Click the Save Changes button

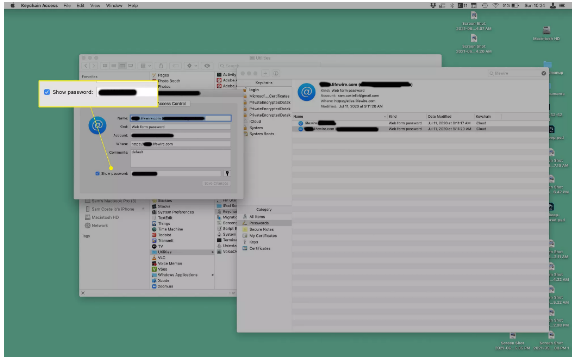[216, 183]
